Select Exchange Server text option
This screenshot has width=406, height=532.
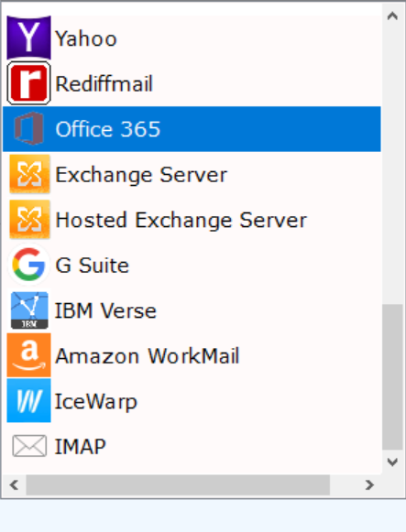tap(141, 175)
